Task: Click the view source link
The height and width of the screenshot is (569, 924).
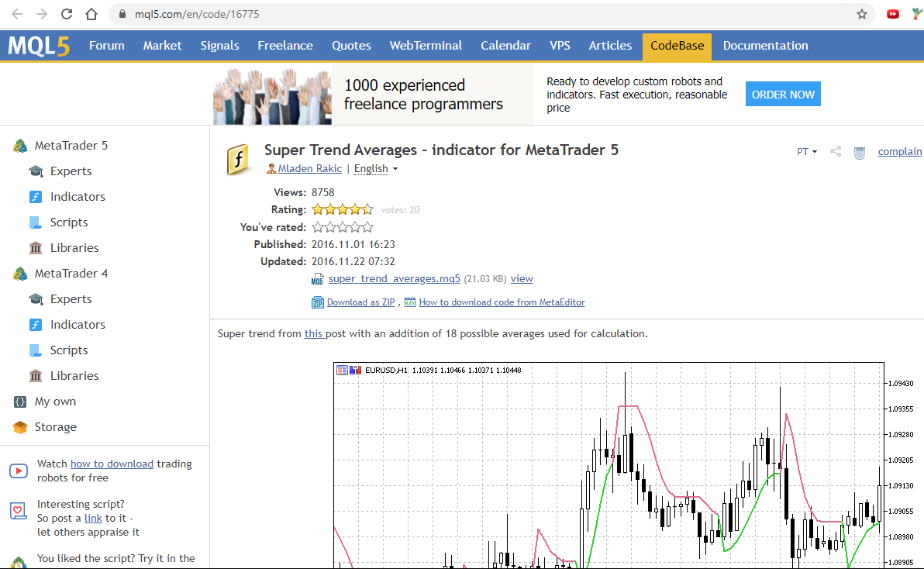Action: pyautogui.click(x=522, y=278)
